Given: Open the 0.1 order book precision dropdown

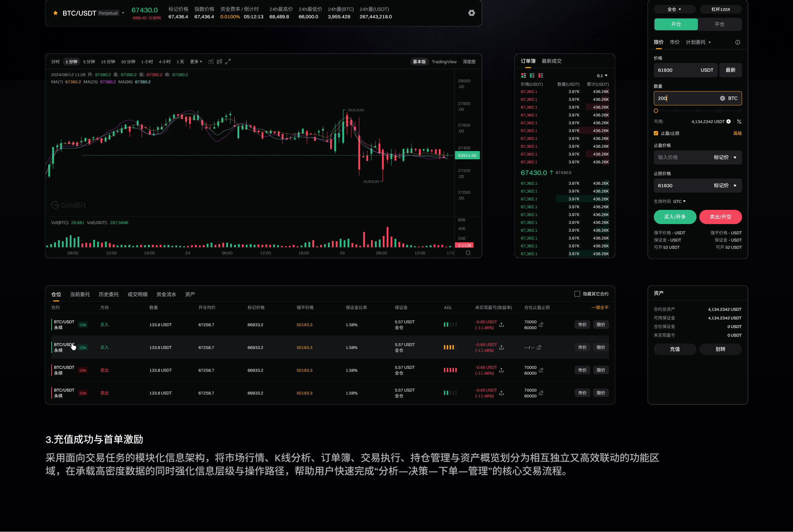Looking at the screenshot, I should click(602, 76).
